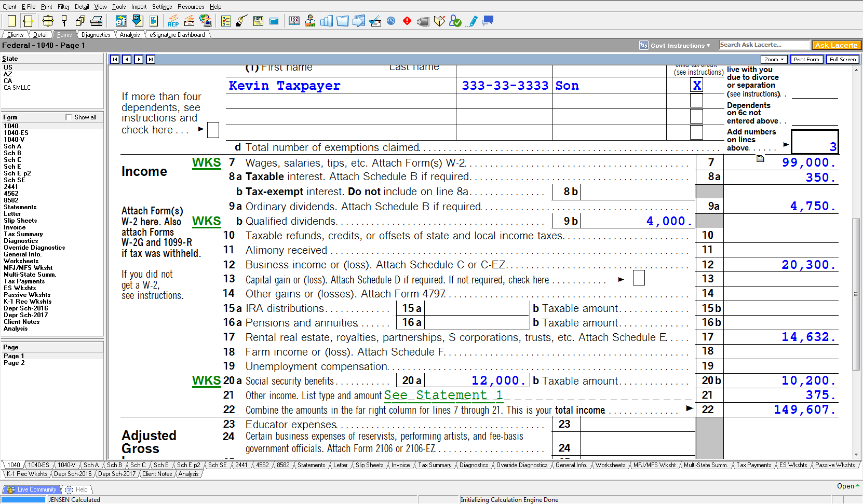Click the orange REP lightning toolbar icon
Viewport: 863px width, 504px height.
click(173, 21)
